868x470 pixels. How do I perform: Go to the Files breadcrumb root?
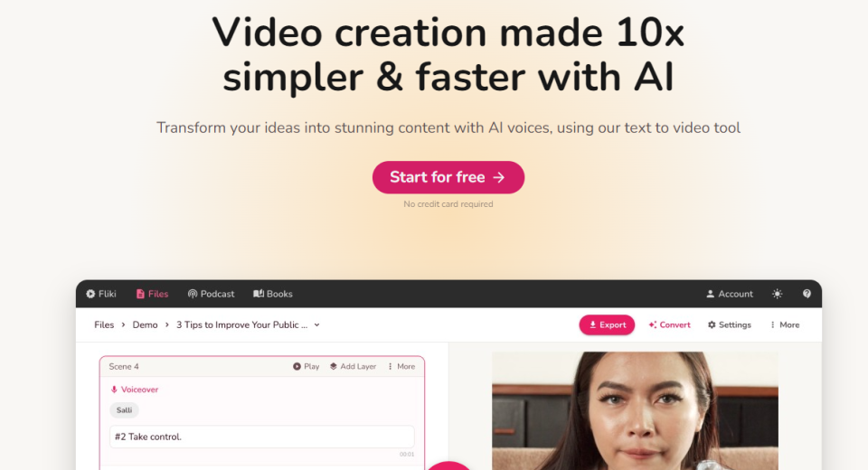click(x=104, y=325)
